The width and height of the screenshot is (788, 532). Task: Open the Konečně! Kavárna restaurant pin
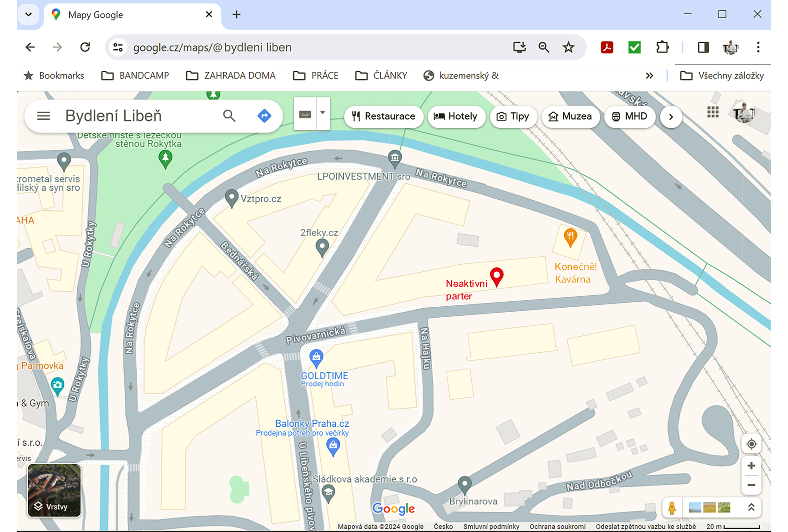[570, 237]
